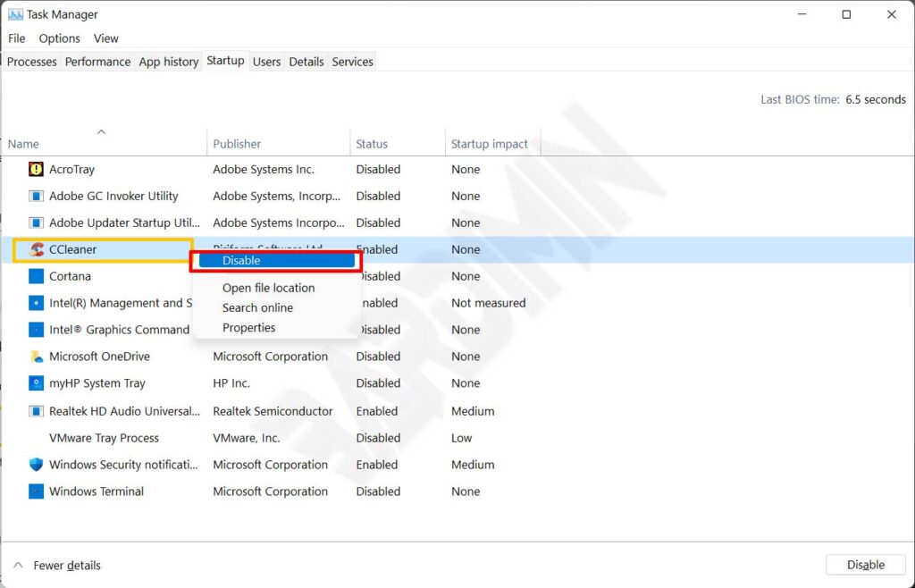Click the Adobe GC Invoker Utility icon
915x588 pixels.
36,196
